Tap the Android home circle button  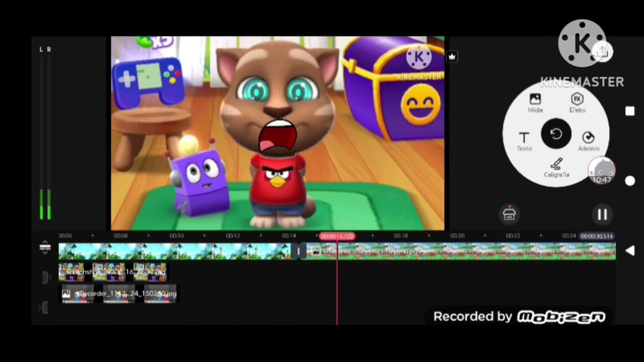(x=630, y=181)
